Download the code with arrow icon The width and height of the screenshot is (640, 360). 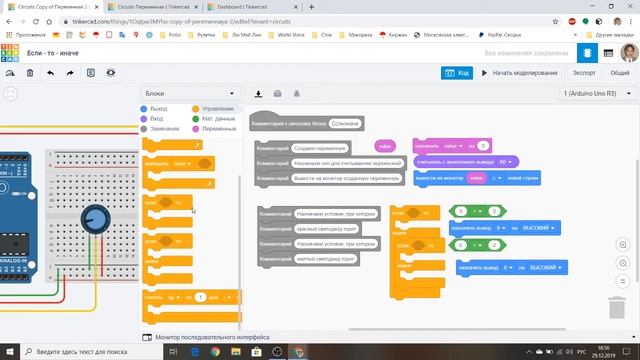pyautogui.click(x=258, y=94)
